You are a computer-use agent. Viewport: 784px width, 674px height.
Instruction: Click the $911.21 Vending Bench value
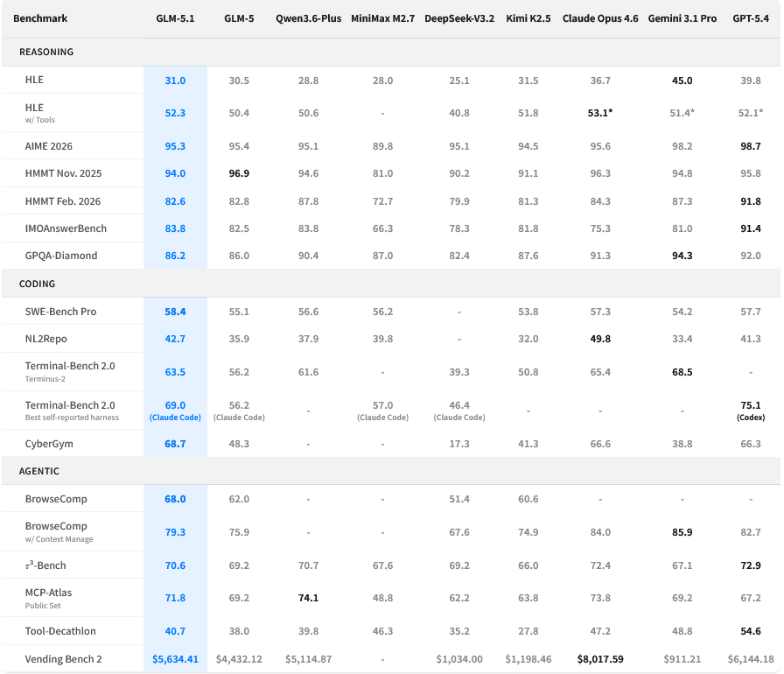pyautogui.click(x=682, y=659)
